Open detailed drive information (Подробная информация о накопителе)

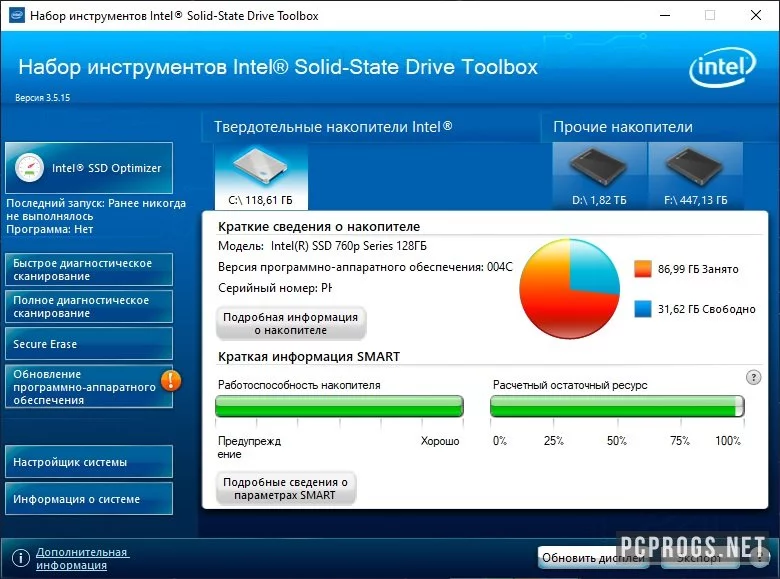[291, 323]
